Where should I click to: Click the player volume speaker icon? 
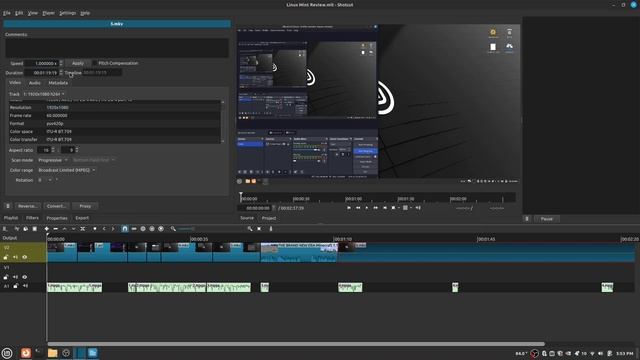click(x=418, y=208)
